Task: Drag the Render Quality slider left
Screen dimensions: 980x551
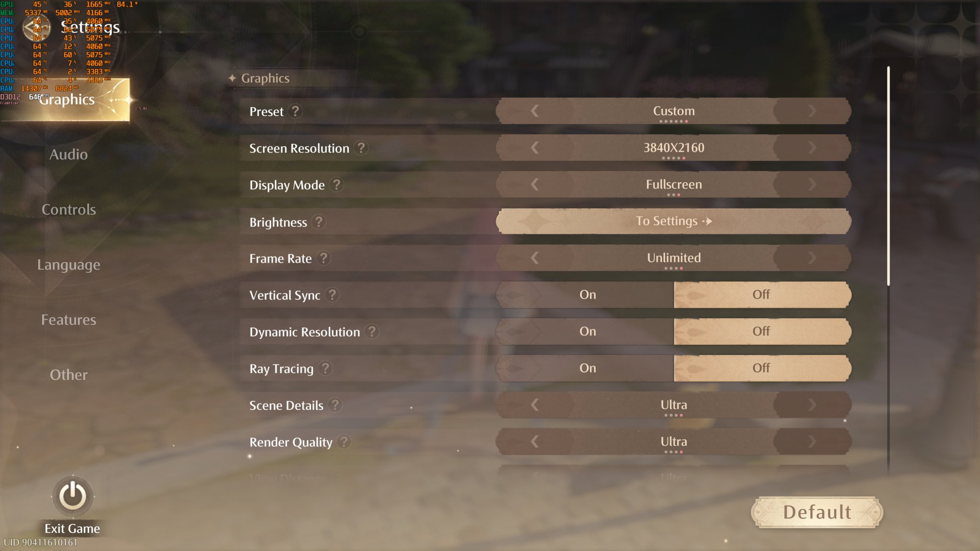Action: pyautogui.click(x=535, y=441)
